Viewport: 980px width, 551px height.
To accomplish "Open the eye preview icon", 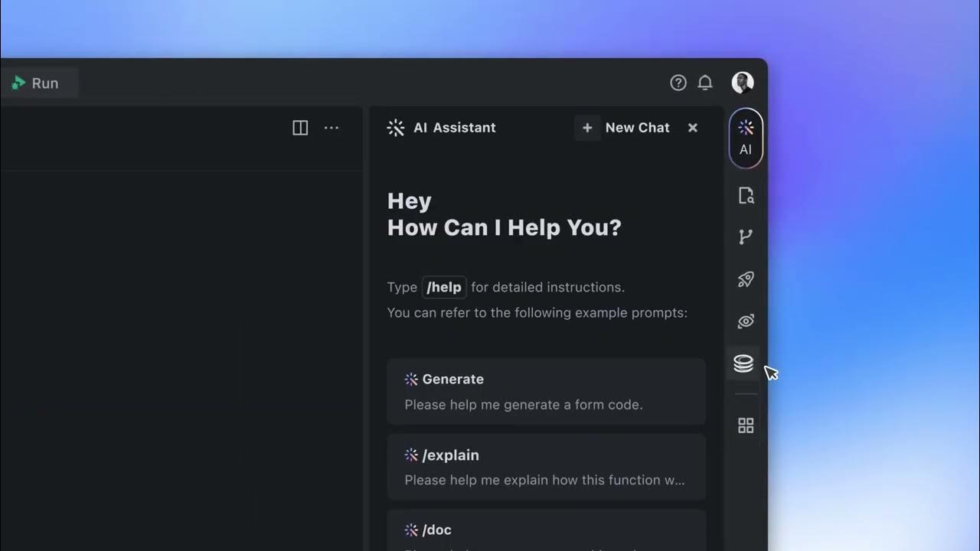I will pos(746,321).
